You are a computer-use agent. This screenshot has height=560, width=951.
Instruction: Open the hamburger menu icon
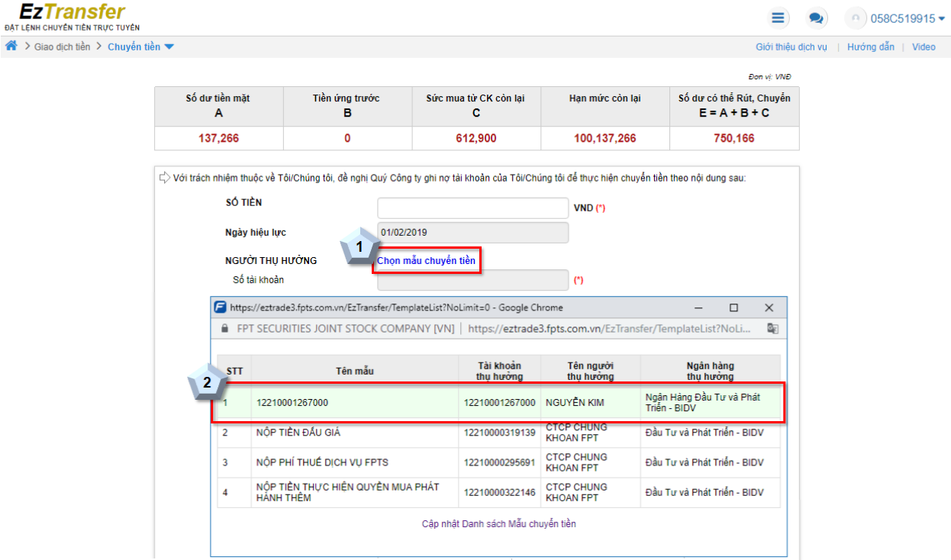pyautogui.click(x=778, y=18)
